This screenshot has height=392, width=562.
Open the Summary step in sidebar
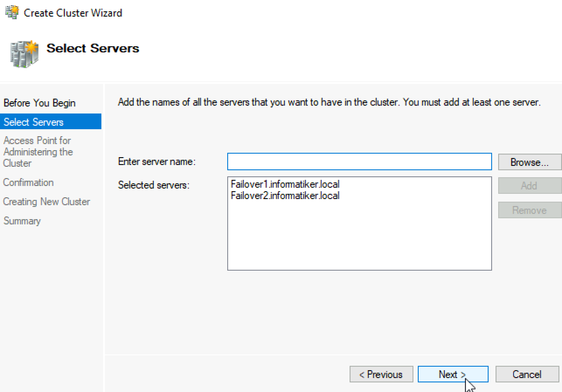pyautogui.click(x=22, y=221)
